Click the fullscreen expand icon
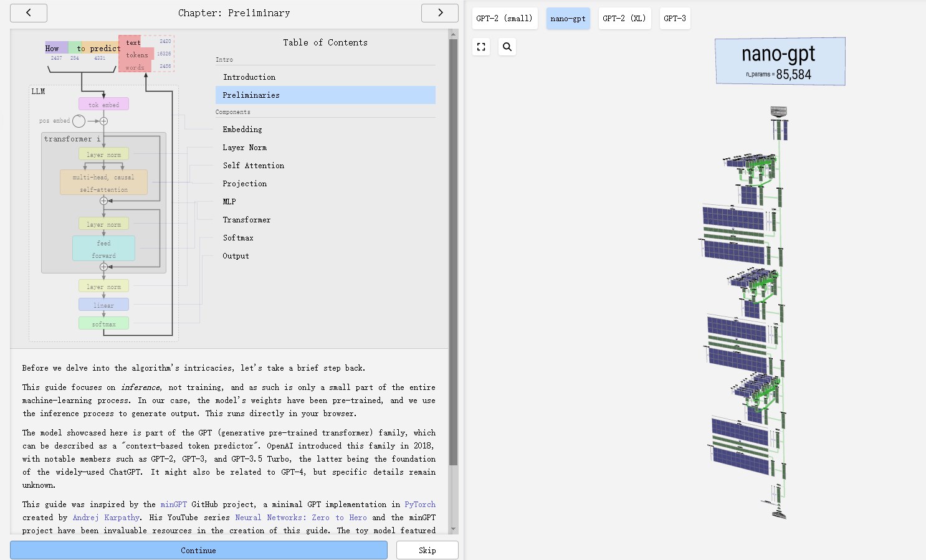 pos(481,47)
